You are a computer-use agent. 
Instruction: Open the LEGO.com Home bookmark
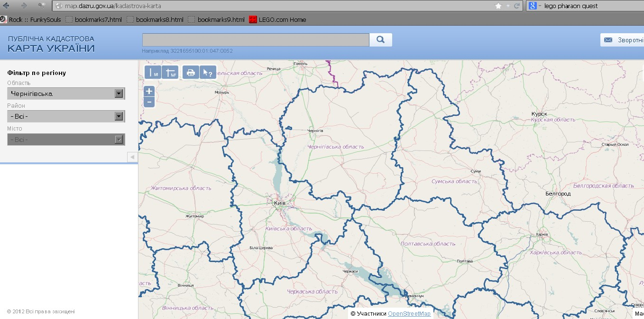click(x=277, y=19)
